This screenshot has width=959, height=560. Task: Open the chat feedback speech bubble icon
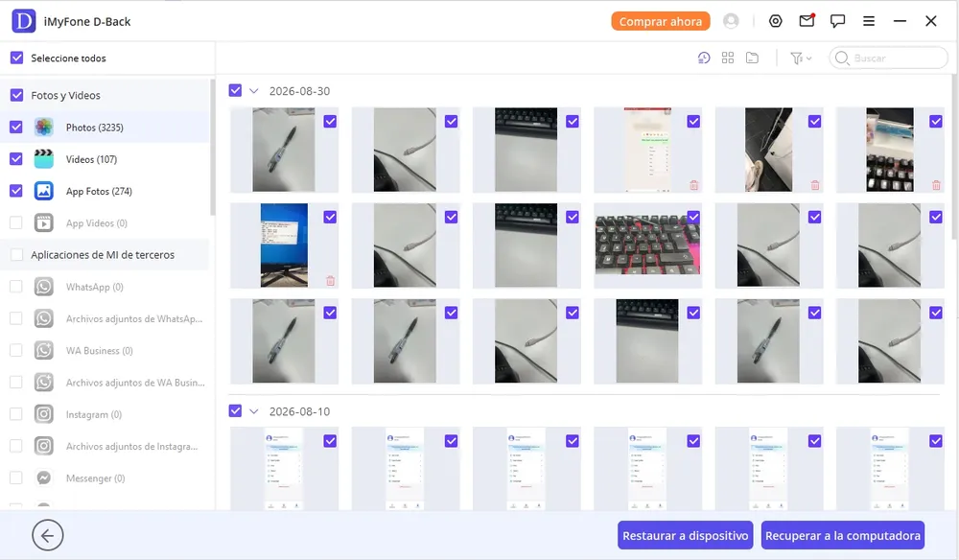[837, 21]
